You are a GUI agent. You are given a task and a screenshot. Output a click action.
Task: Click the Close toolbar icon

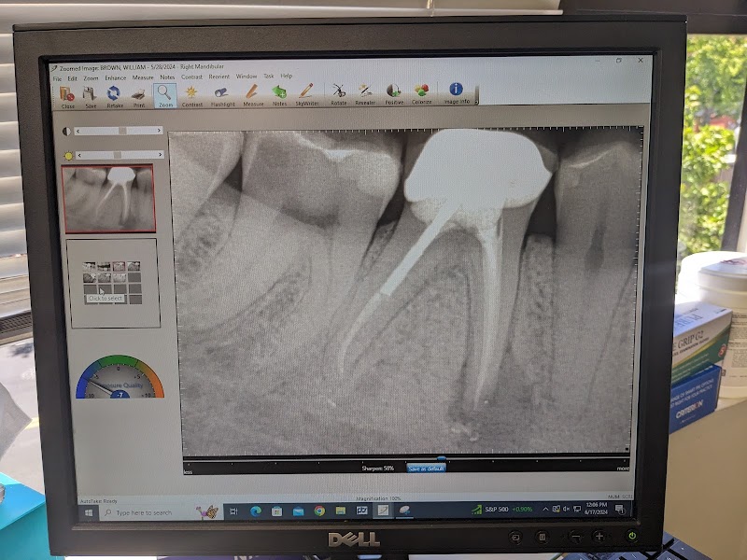click(67, 97)
